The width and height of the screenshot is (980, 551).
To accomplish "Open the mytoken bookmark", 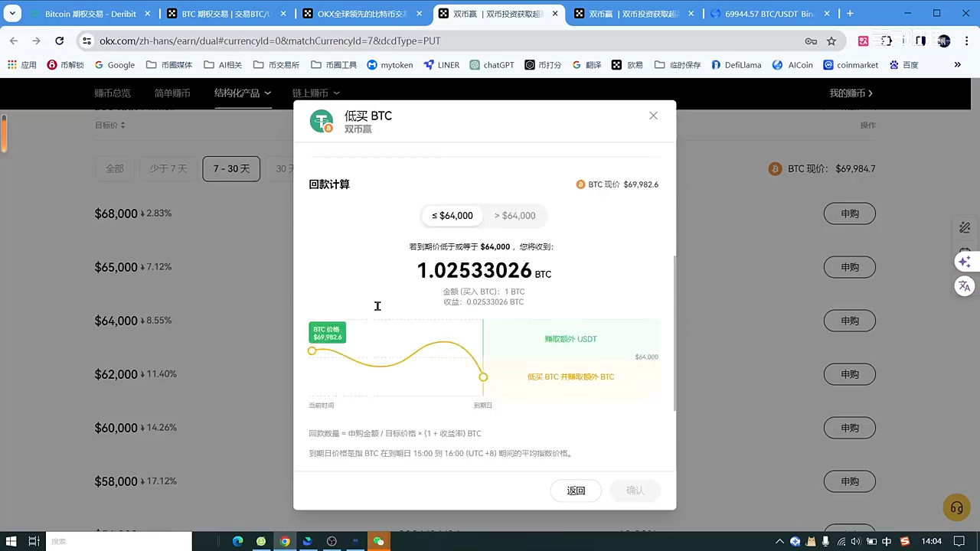I will (390, 65).
